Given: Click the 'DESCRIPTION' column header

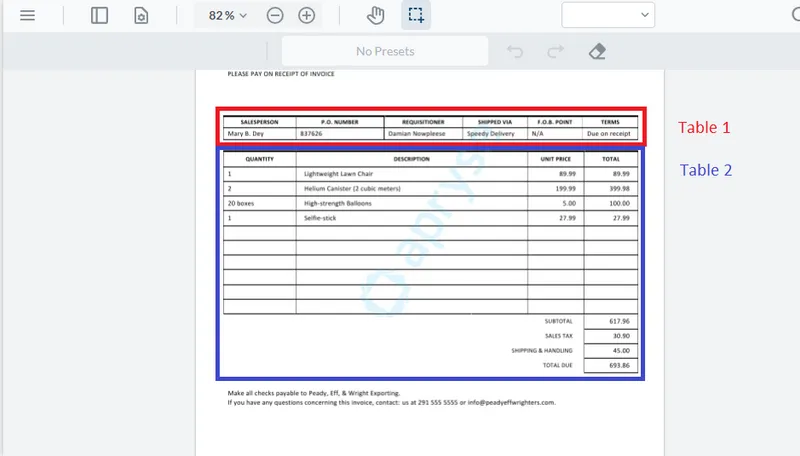Looking at the screenshot, I should pyautogui.click(x=411, y=159).
